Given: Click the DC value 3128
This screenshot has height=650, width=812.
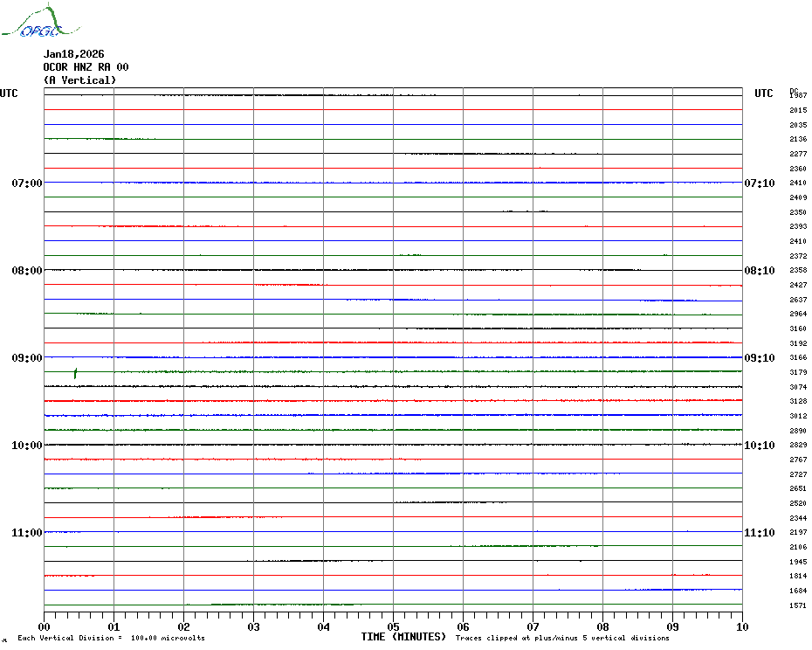Looking at the screenshot, I should tap(798, 401).
